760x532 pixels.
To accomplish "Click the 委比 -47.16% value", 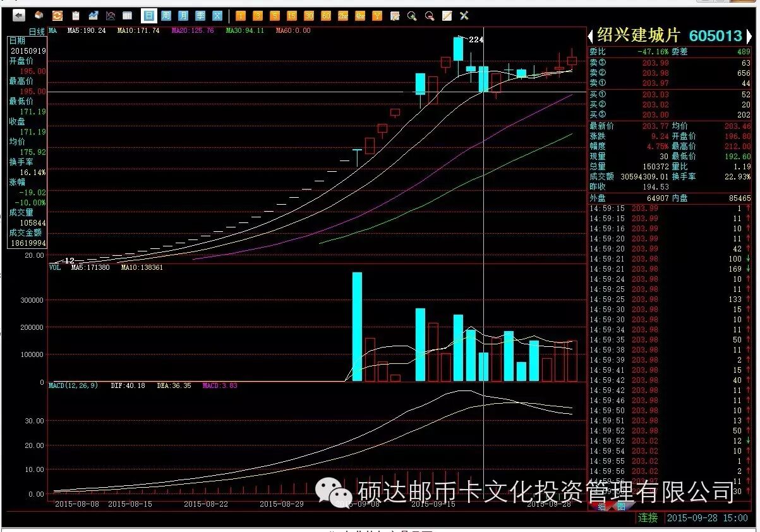I will click(653, 52).
